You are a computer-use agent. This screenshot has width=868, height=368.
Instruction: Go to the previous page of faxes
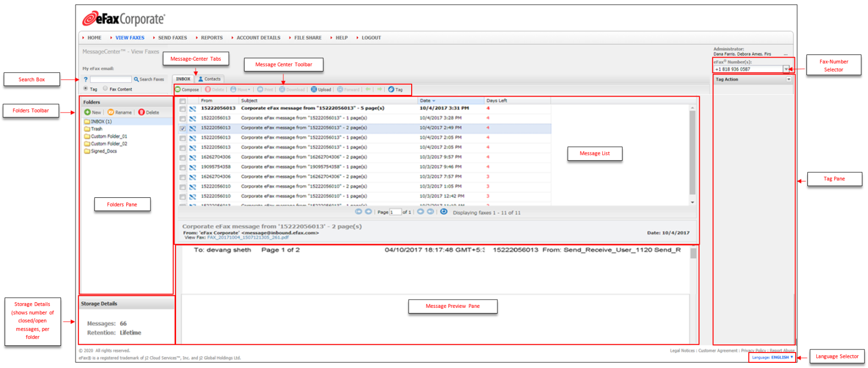pos(368,212)
